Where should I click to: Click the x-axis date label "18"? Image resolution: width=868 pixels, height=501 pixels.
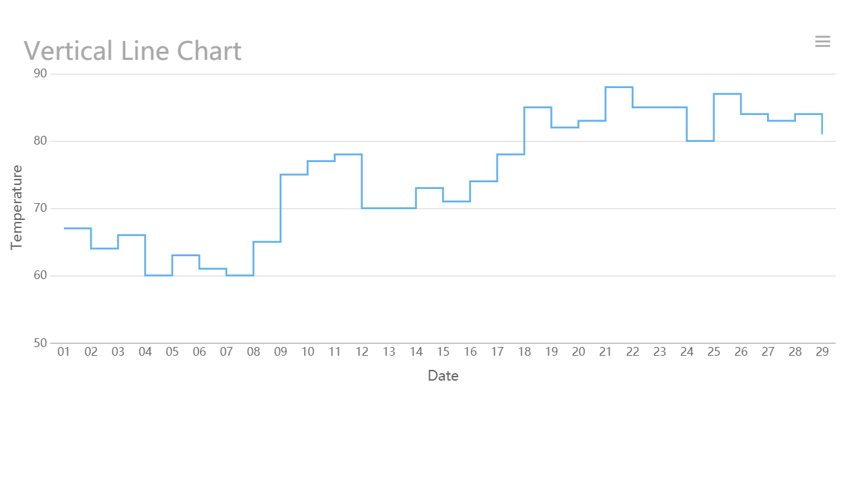524,352
